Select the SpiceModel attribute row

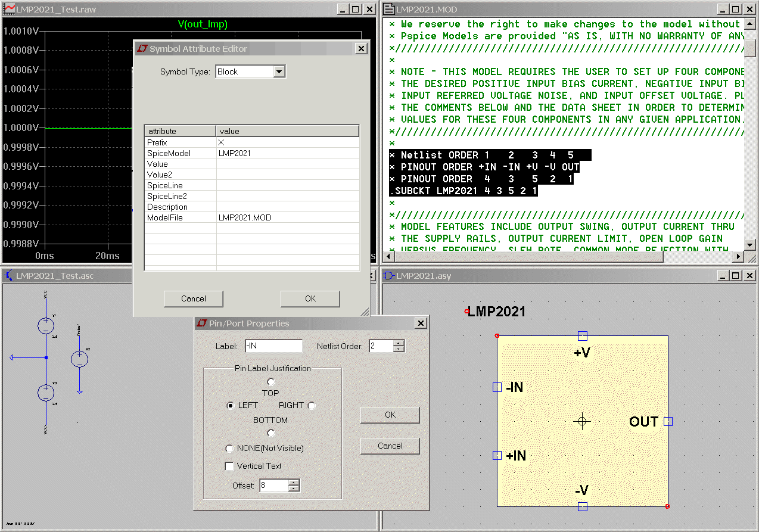252,153
